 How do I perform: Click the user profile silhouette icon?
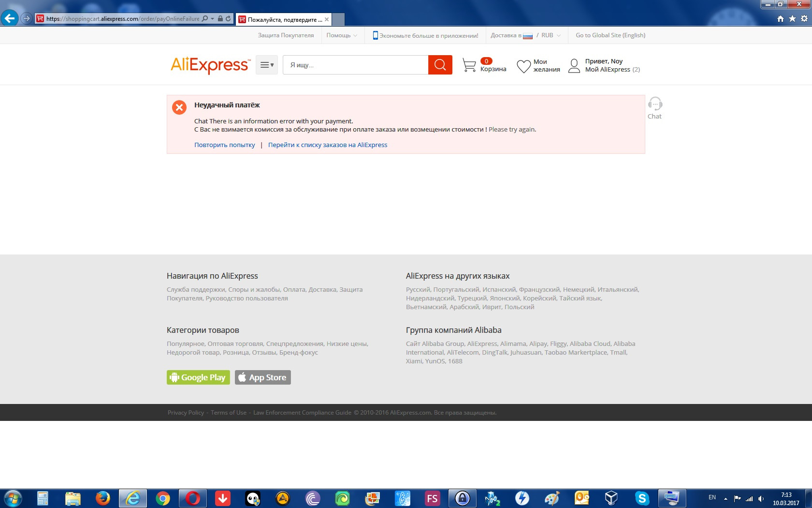pos(574,65)
